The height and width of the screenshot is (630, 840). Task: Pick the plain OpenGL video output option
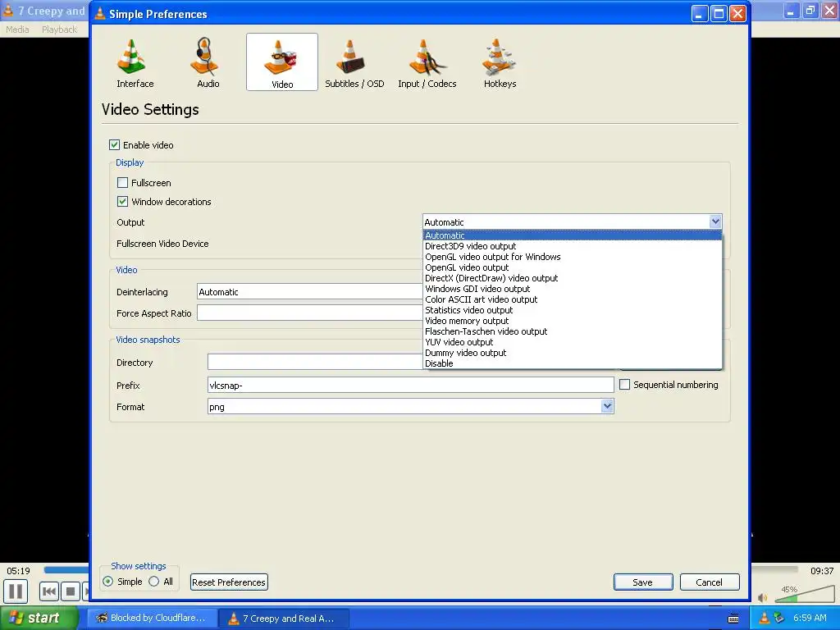[x=572, y=267]
